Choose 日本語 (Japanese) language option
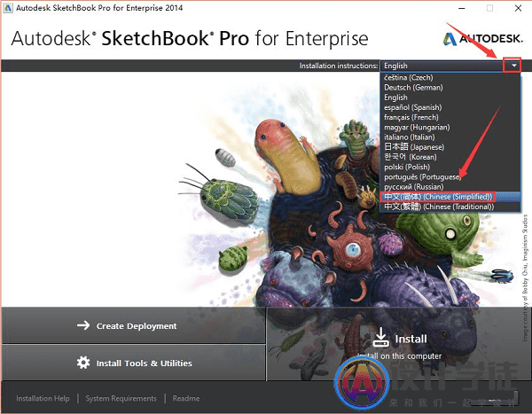 (x=450, y=147)
